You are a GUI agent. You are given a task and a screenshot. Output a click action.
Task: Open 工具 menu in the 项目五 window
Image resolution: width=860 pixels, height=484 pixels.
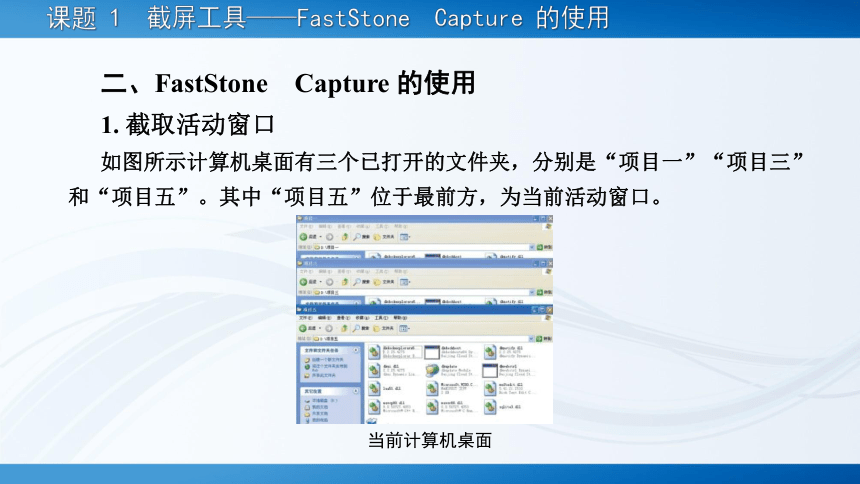pos(381,318)
